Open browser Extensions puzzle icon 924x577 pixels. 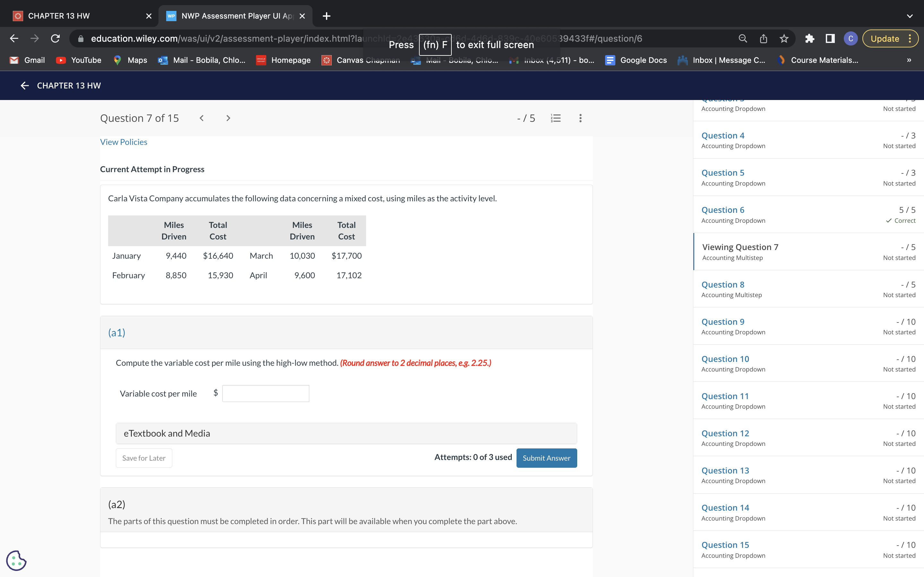[809, 38]
